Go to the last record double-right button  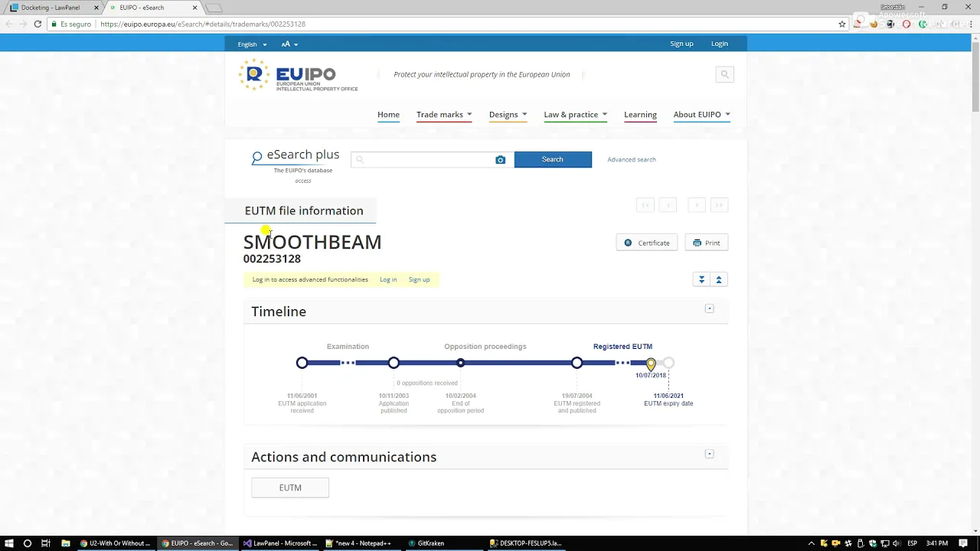(x=719, y=205)
